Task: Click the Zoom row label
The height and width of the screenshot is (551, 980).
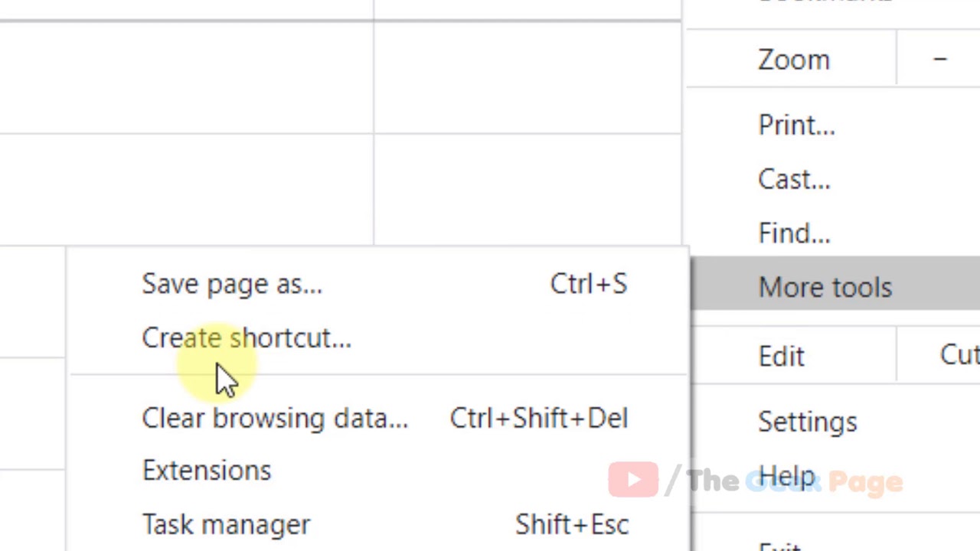Action: tap(793, 60)
